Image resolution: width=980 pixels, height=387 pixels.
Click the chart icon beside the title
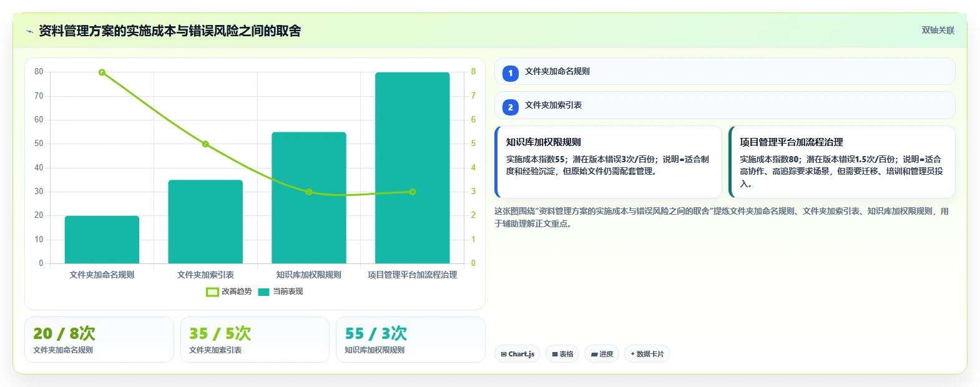click(29, 31)
